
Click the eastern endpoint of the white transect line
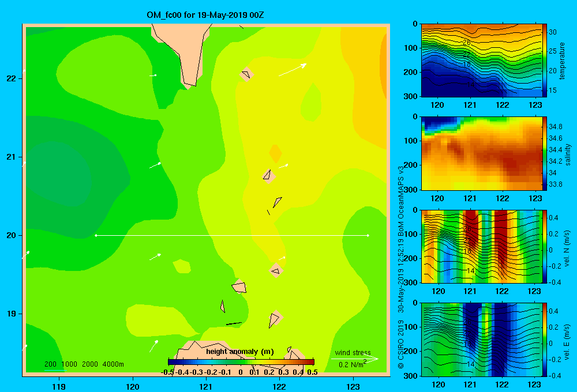[368, 235]
